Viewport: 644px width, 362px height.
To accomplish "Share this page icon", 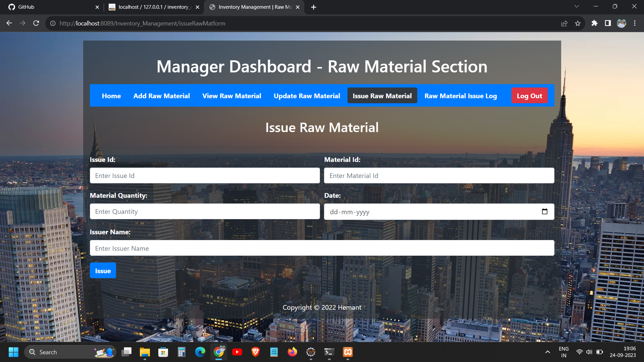I will click(564, 23).
